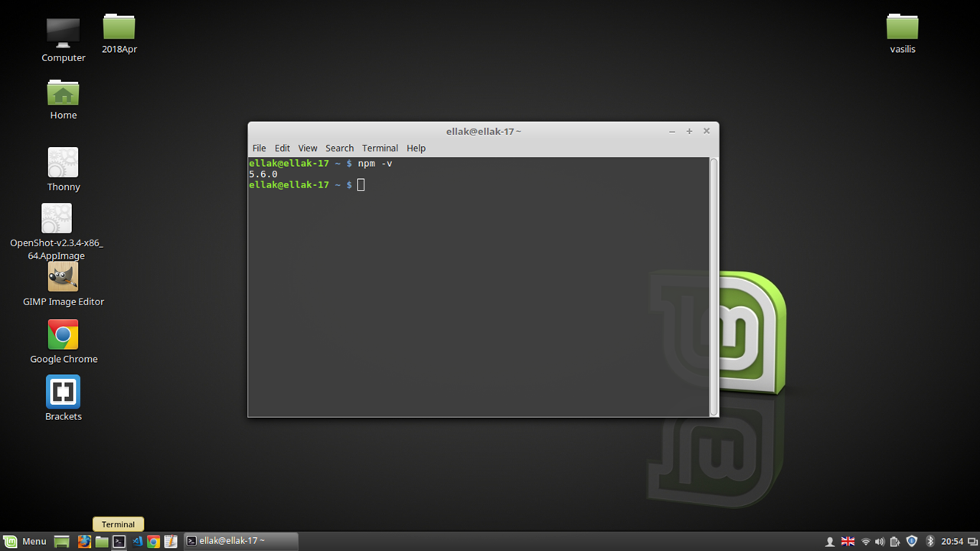Viewport: 980px width, 551px height.
Task: Select the ellak@ellak-17 taskbar window button
Action: pos(240,541)
